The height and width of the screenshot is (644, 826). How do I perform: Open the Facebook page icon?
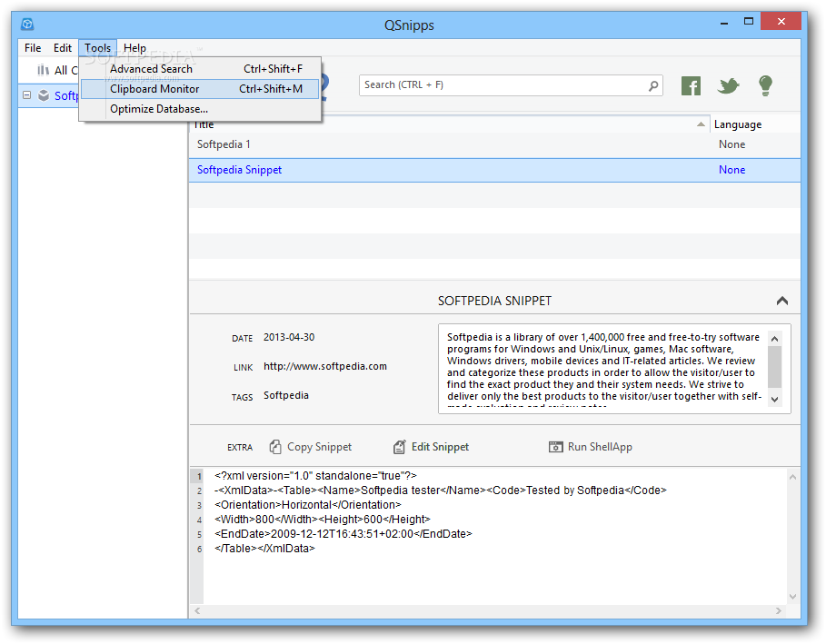691,85
